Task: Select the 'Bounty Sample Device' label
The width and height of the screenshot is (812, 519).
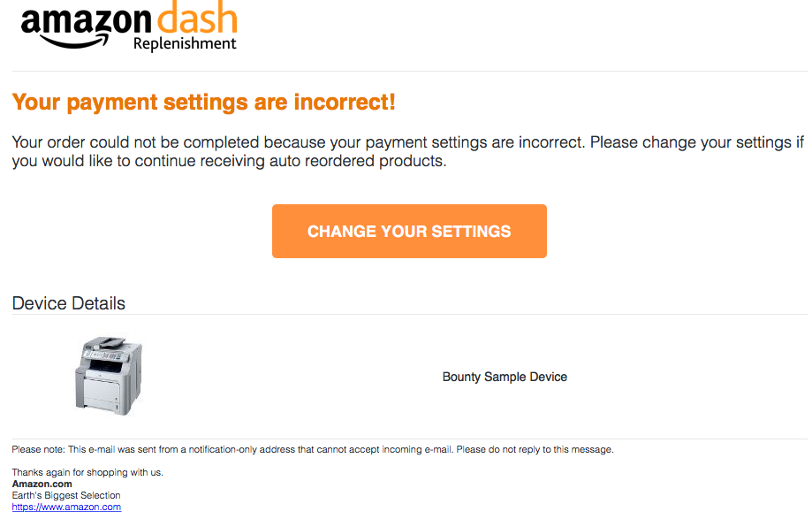Action: point(505,377)
